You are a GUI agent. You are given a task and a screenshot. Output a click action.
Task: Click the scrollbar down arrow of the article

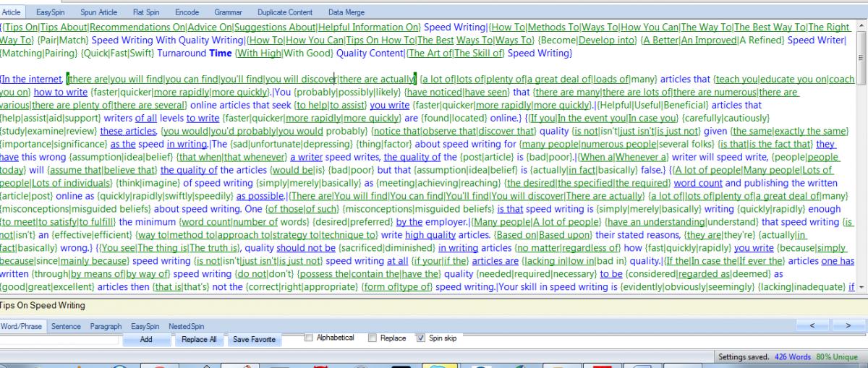tap(861, 287)
